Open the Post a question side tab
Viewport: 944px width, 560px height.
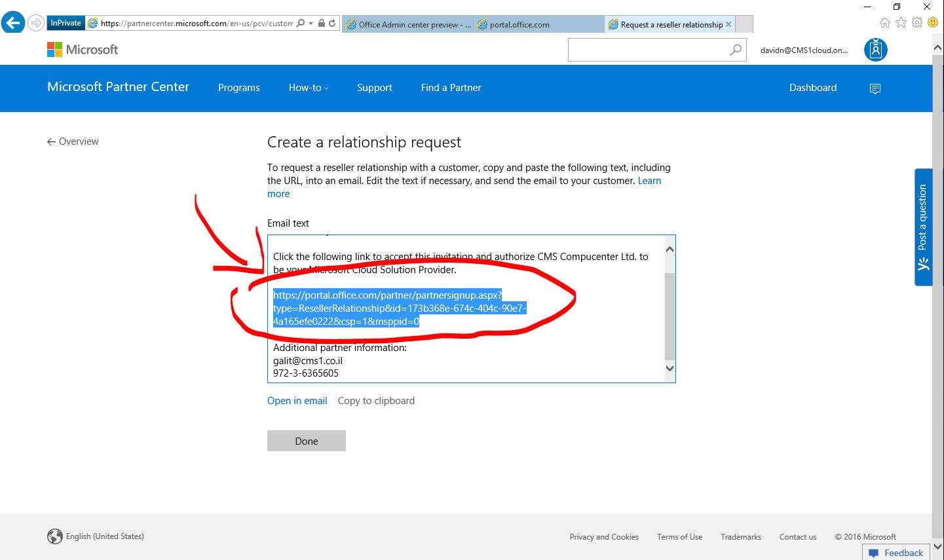(x=923, y=227)
